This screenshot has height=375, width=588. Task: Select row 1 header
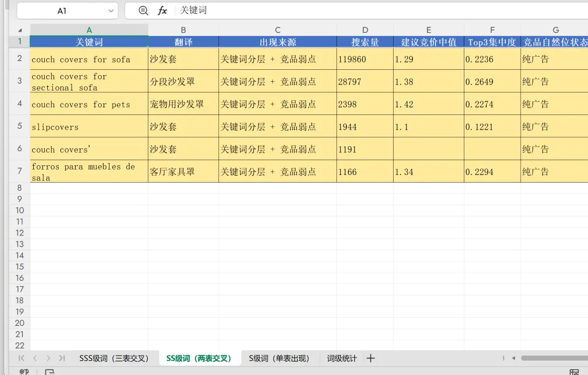20,41
